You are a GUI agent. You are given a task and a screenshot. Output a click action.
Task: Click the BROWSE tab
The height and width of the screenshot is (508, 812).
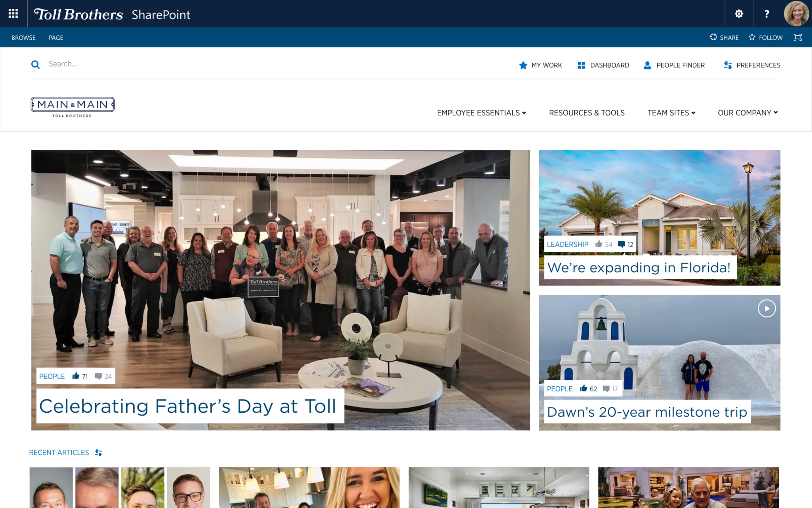click(22, 37)
